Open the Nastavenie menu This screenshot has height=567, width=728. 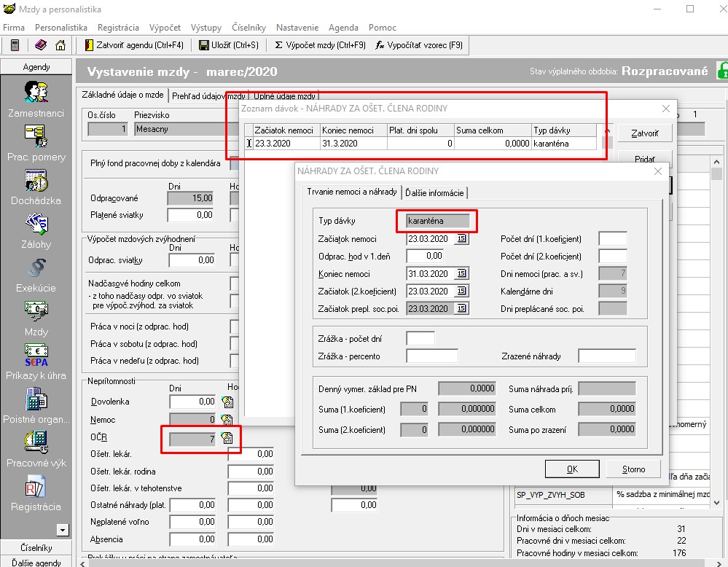coord(297,28)
